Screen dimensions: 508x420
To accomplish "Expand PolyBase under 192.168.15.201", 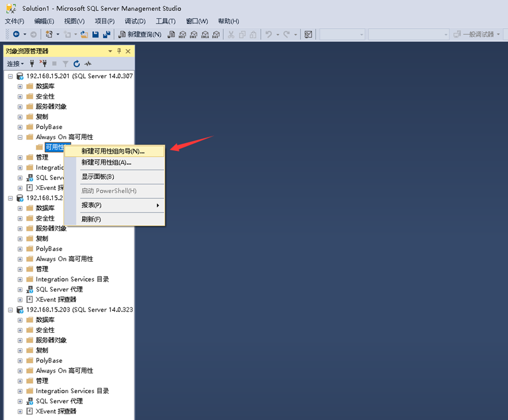I will (x=20, y=127).
